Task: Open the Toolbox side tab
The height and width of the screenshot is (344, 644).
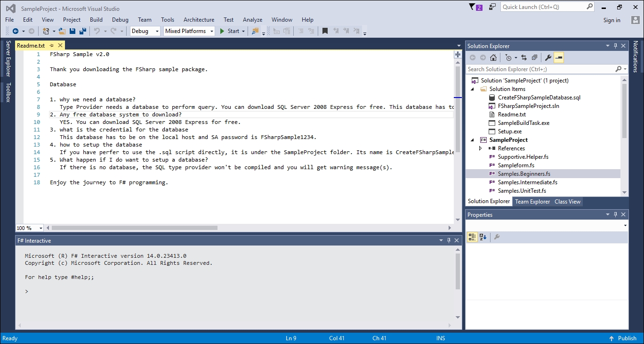Action: [8, 92]
